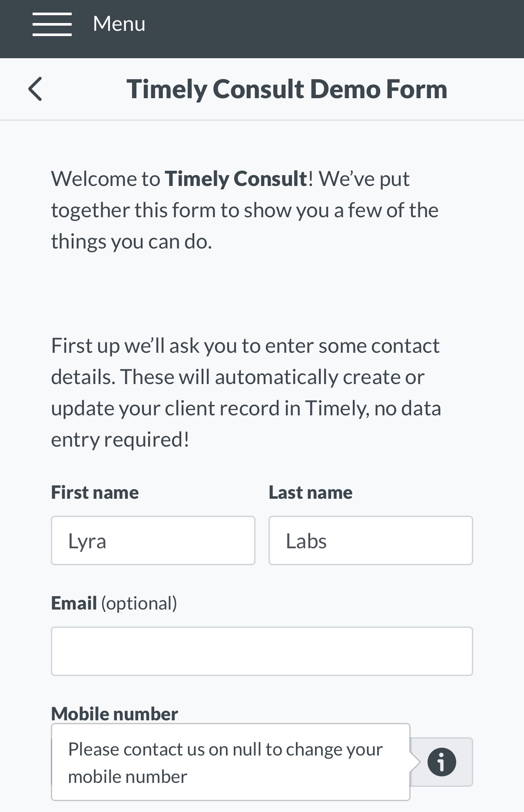Click the mobile number info icon
This screenshot has width=524, height=812.
[x=441, y=762]
